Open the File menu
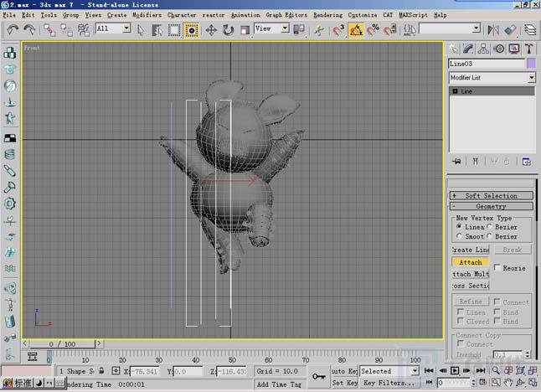Viewport: 541px width, 392px height. coord(9,15)
